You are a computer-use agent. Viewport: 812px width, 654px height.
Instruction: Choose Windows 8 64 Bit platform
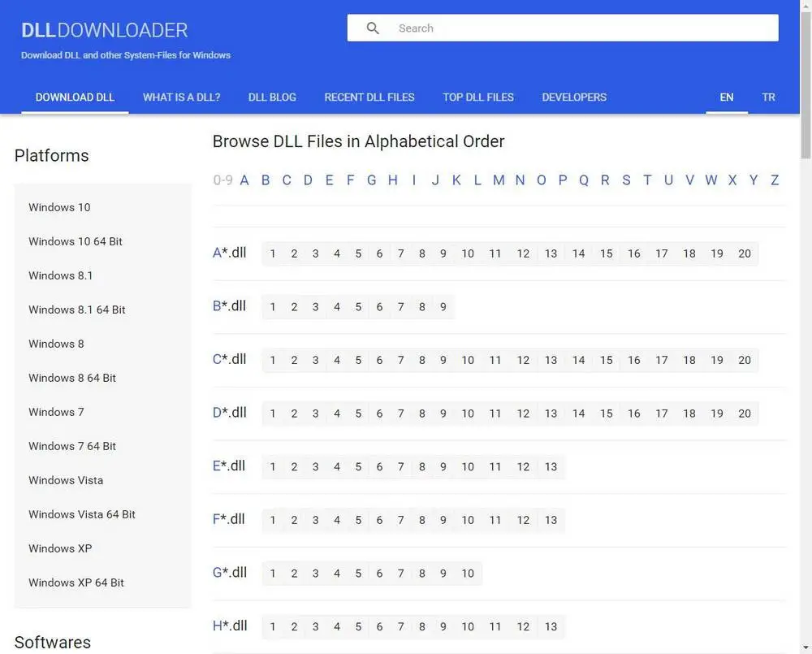pyautogui.click(x=72, y=378)
